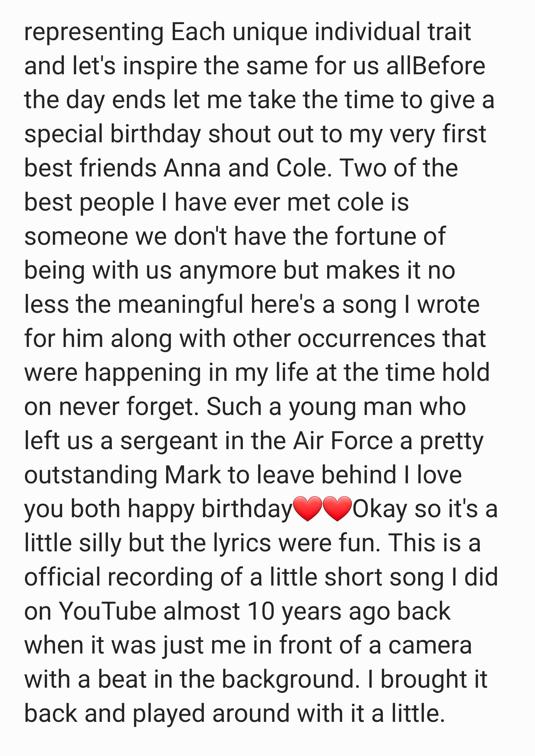The height and width of the screenshot is (756, 535).
Task: Click the word "camera"
Action: coord(430,646)
